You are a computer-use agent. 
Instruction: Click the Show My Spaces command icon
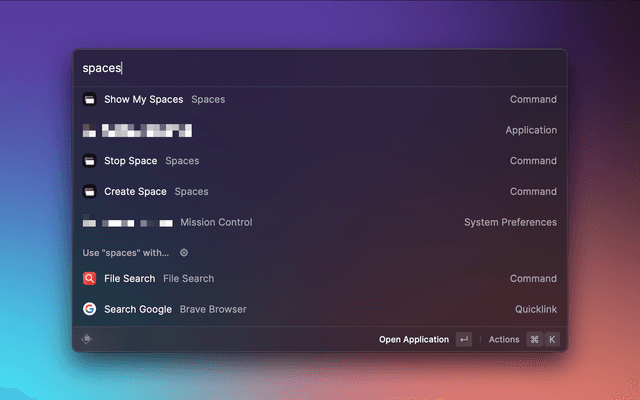[89, 100]
